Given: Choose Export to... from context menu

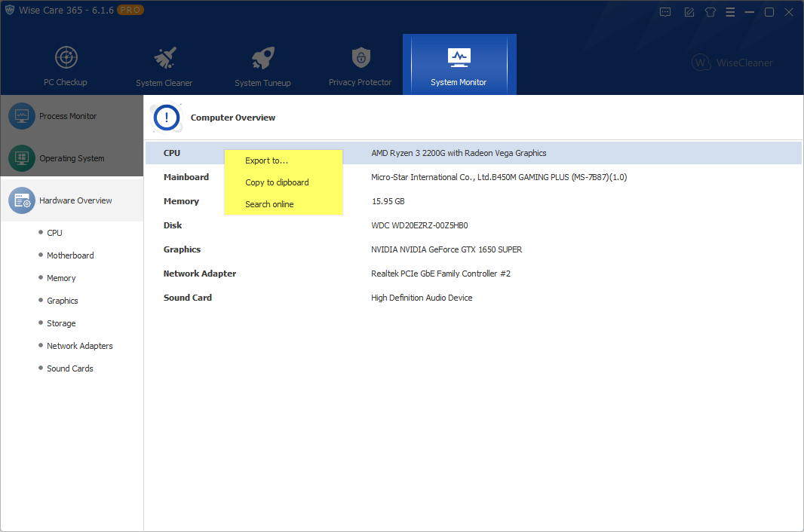Looking at the screenshot, I should coord(284,161).
